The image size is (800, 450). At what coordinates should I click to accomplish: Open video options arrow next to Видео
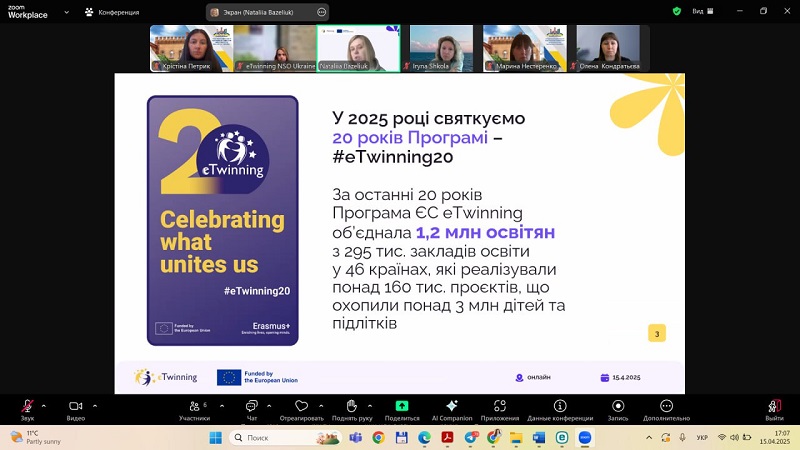[x=95, y=406]
